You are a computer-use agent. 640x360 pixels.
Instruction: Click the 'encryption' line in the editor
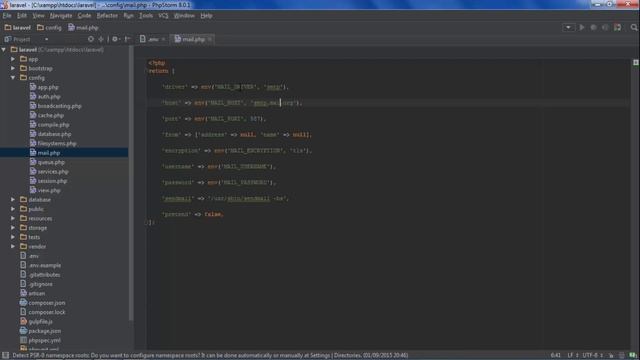click(237, 151)
